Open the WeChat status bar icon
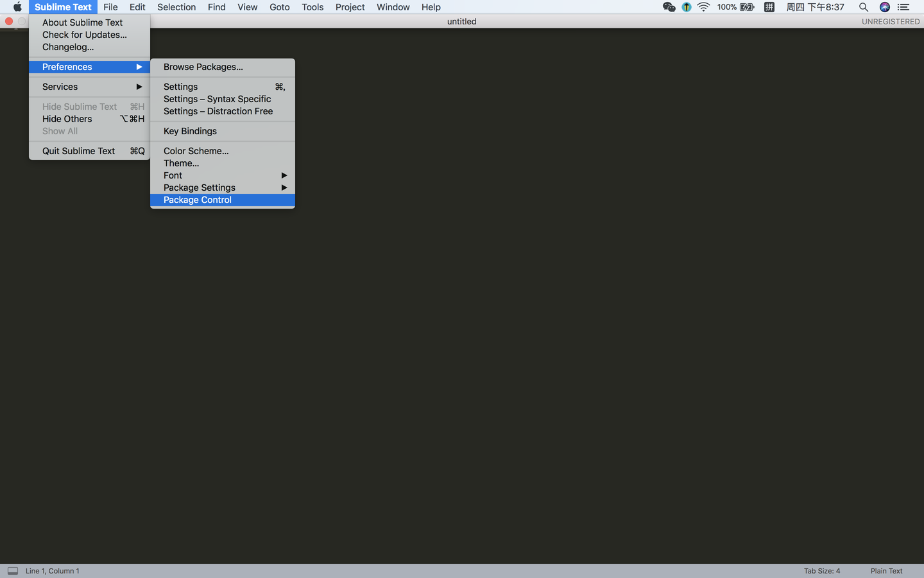The image size is (924, 578). [x=669, y=7]
